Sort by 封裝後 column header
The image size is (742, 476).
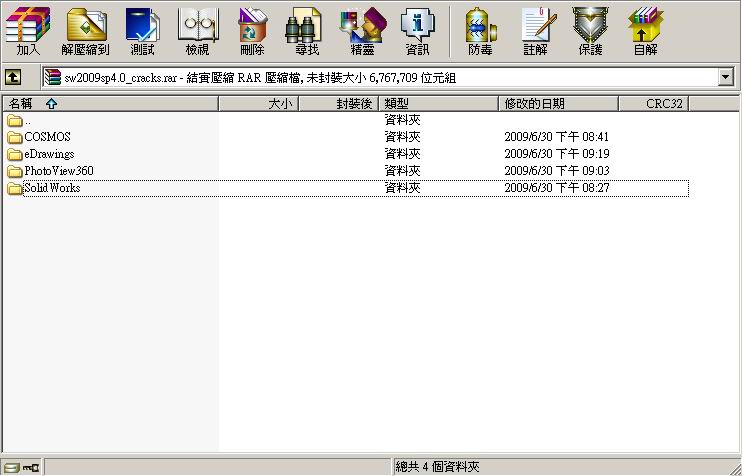coord(339,104)
